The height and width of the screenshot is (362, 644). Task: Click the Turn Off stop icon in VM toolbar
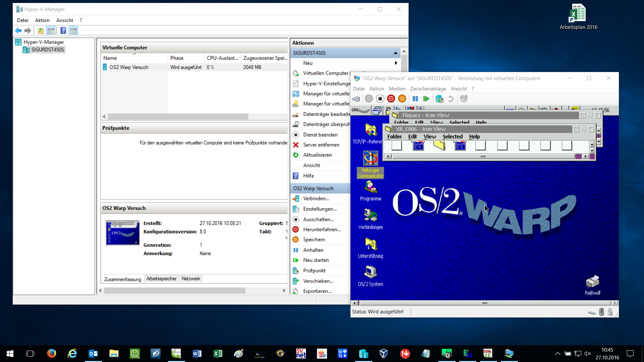pos(380,99)
